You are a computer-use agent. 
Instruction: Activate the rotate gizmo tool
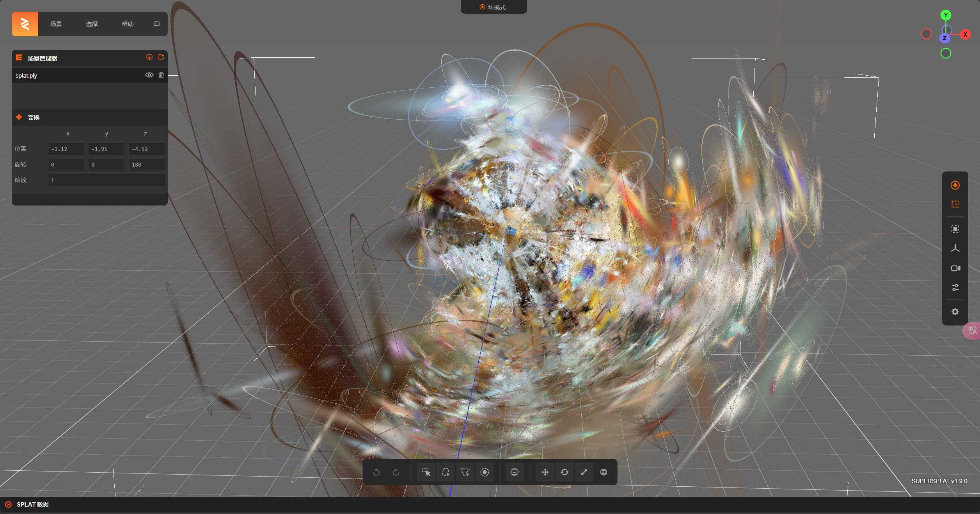click(565, 472)
